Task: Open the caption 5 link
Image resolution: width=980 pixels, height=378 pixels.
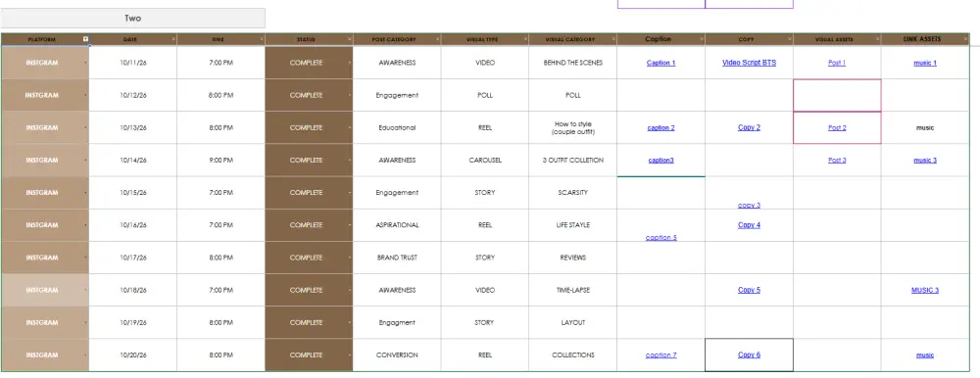Action: (661, 237)
